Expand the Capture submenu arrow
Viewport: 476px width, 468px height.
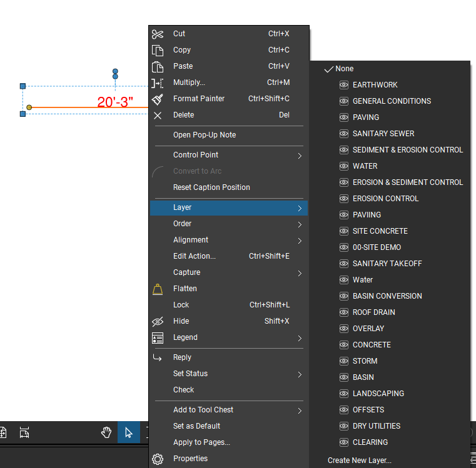point(300,273)
